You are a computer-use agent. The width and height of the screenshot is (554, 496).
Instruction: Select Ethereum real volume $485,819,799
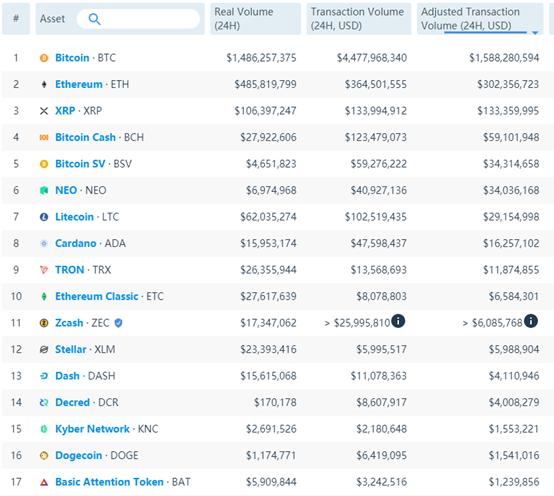(x=266, y=84)
